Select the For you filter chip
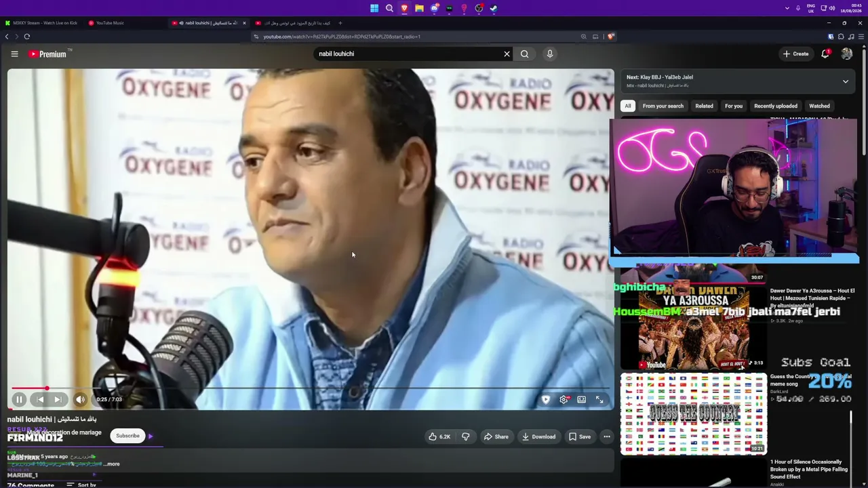Viewport: 868px width, 488px height. 734,106
